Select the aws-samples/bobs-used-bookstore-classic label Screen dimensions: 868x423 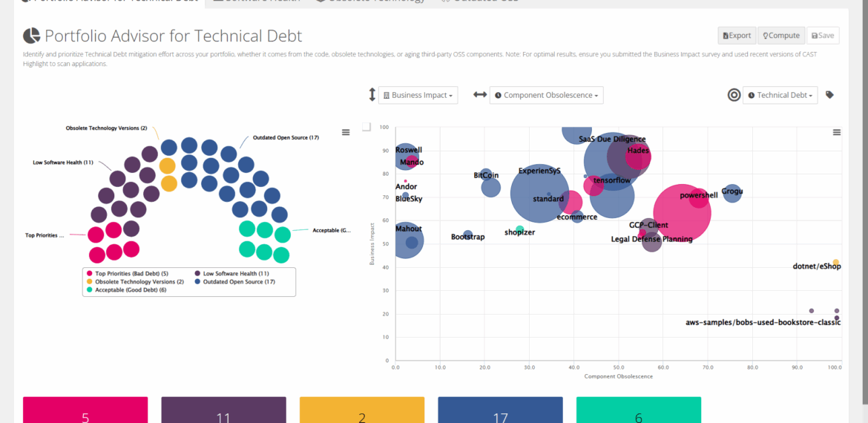tap(763, 322)
